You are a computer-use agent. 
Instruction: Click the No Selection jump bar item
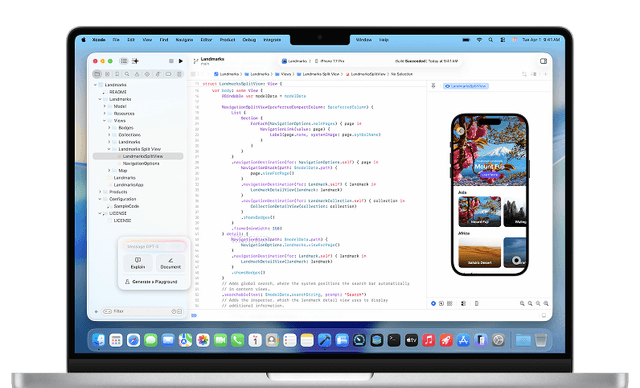tap(402, 74)
